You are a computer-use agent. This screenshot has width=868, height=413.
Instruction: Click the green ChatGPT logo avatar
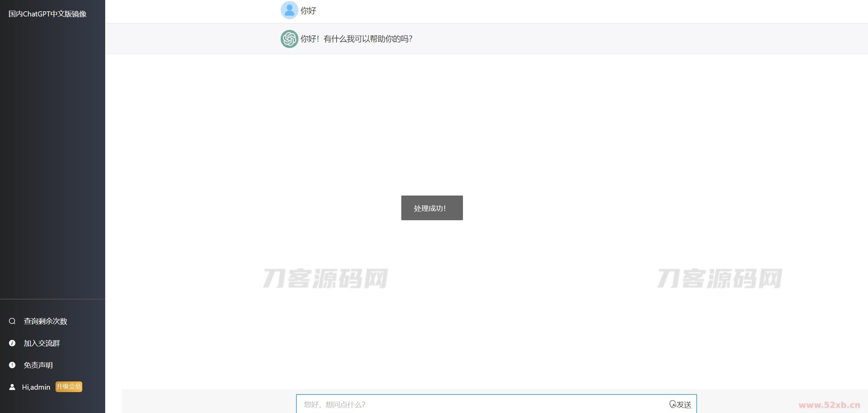(289, 39)
